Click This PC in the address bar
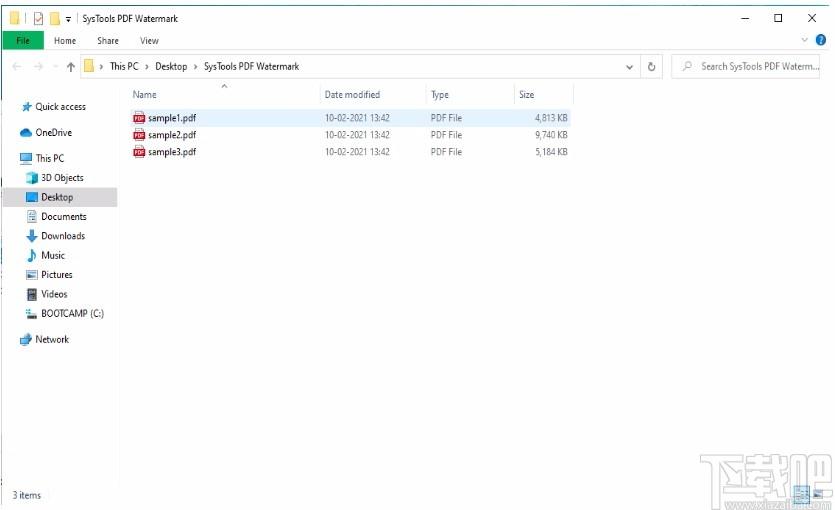Image resolution: width=835 pixels, height=510 pixels. [x=124, y=67]
